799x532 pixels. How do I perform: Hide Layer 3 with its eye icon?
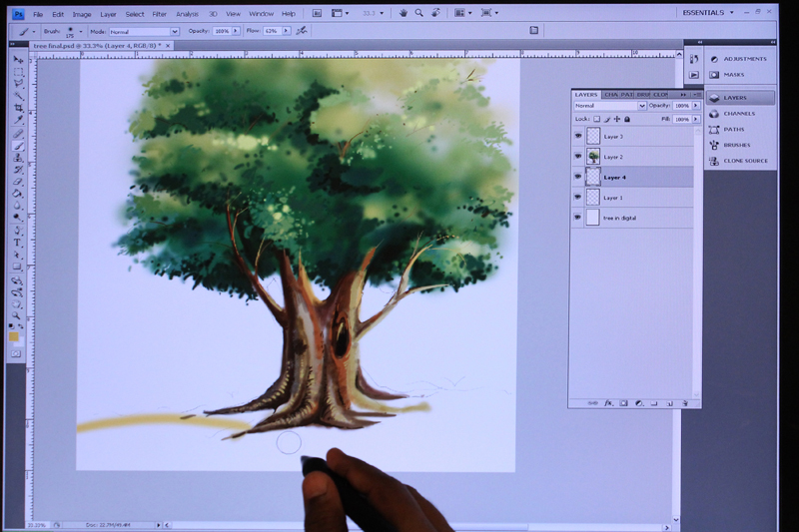tap(578, 136)
